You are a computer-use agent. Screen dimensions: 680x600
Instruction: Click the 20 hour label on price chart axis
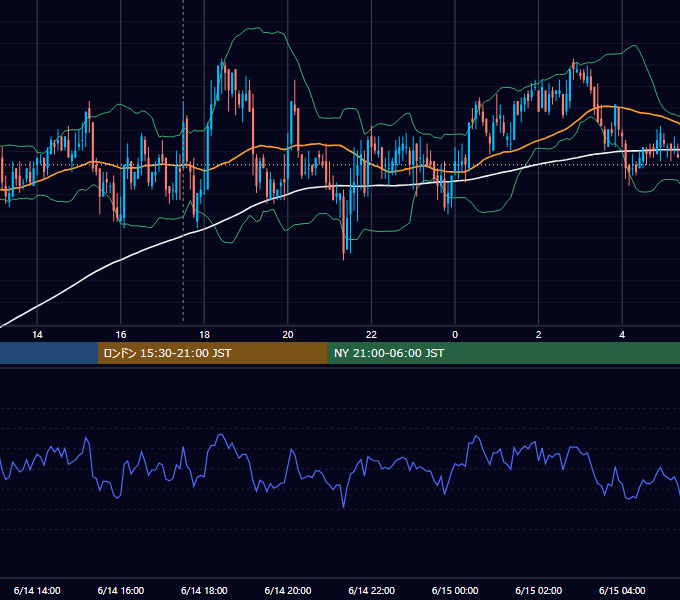coord(288,335)
